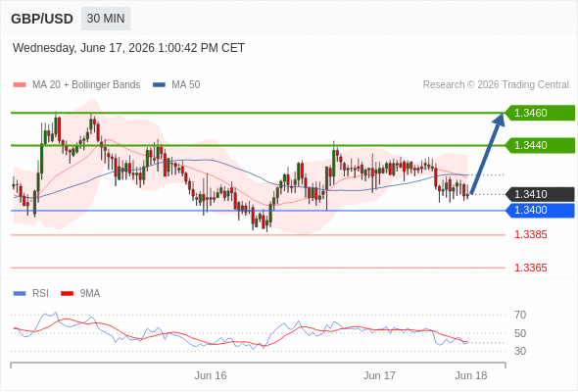This screenshot has height=392, width=578.
Task: Click the 1.3385 red support label
Action: tap(530, 234)
